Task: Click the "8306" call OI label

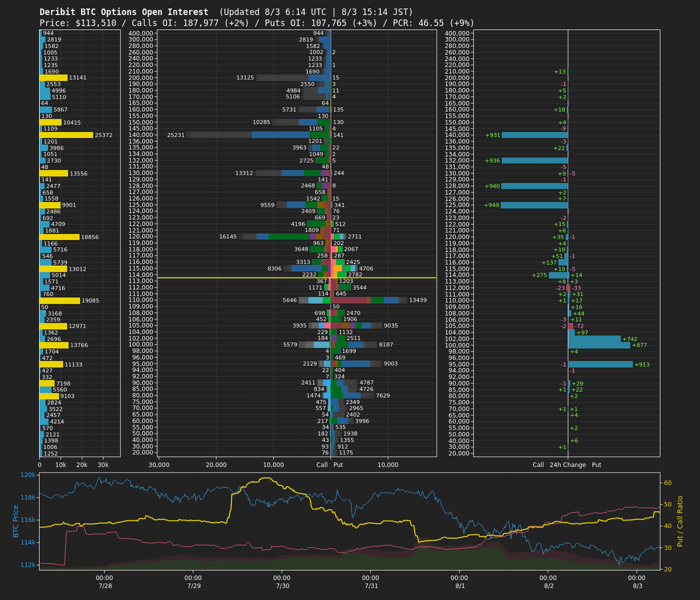Action: tap(275, 269)
